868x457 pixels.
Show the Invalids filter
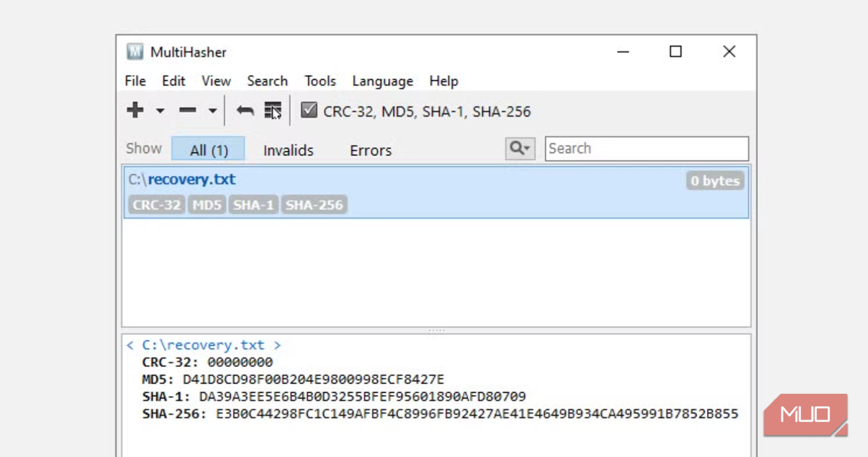288,150
